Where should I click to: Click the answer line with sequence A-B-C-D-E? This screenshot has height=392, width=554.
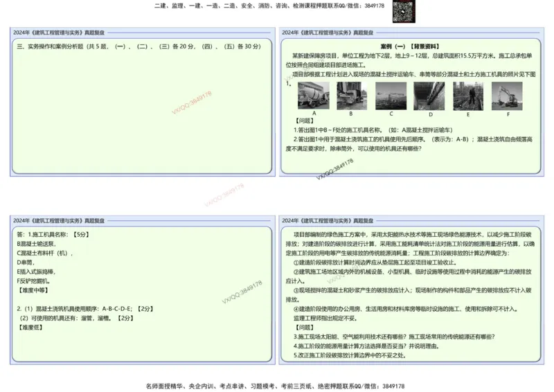[x=85, y=309]
